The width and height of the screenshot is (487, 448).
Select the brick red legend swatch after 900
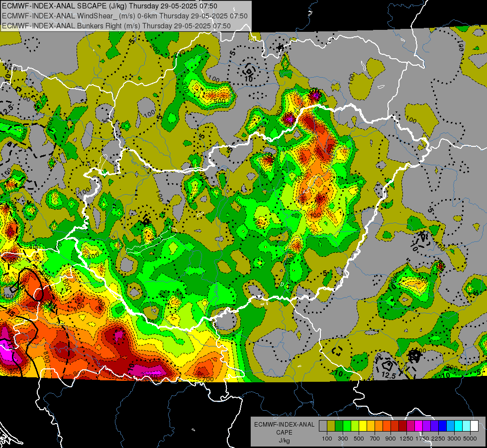[395, 426]
